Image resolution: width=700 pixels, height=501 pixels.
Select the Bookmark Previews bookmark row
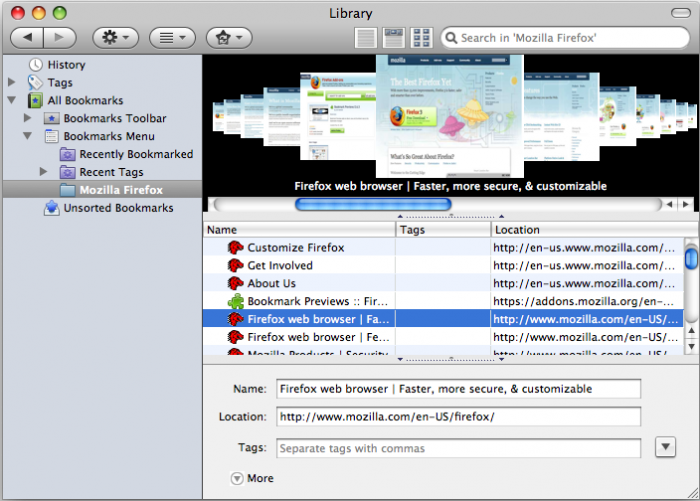[443, 301]
